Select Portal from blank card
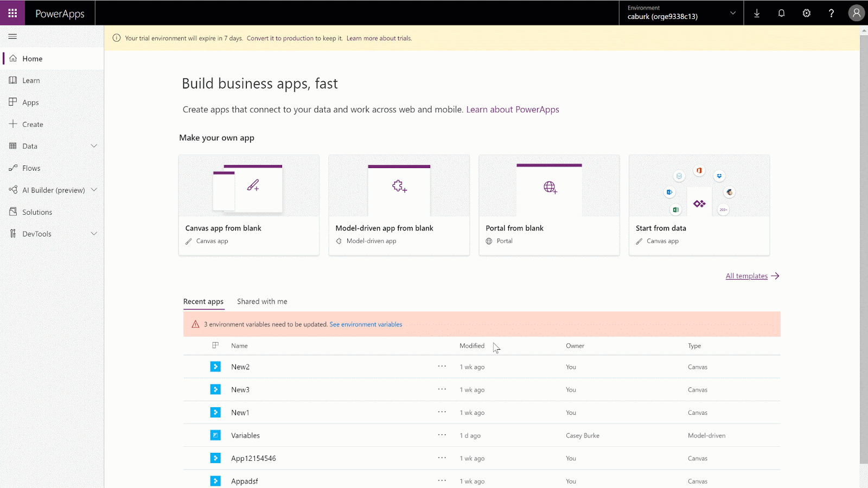The height and width of the screenshot is (488, 868). [549, 205]
